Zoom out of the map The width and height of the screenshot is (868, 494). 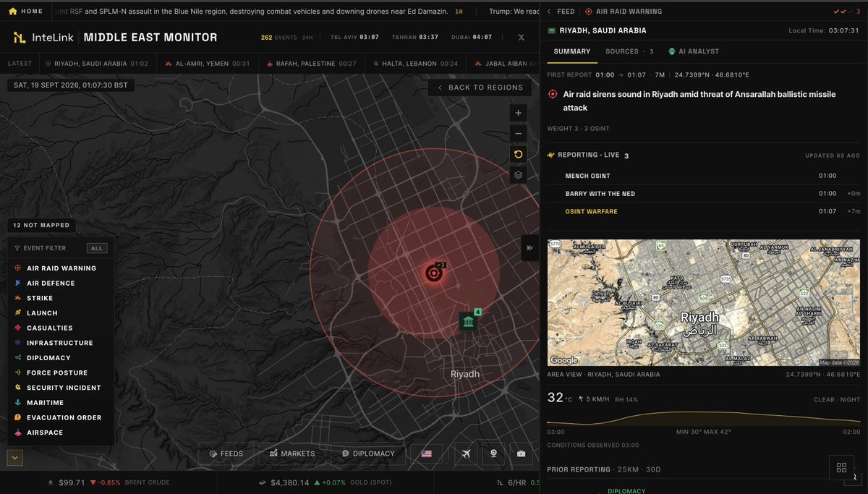519,134
